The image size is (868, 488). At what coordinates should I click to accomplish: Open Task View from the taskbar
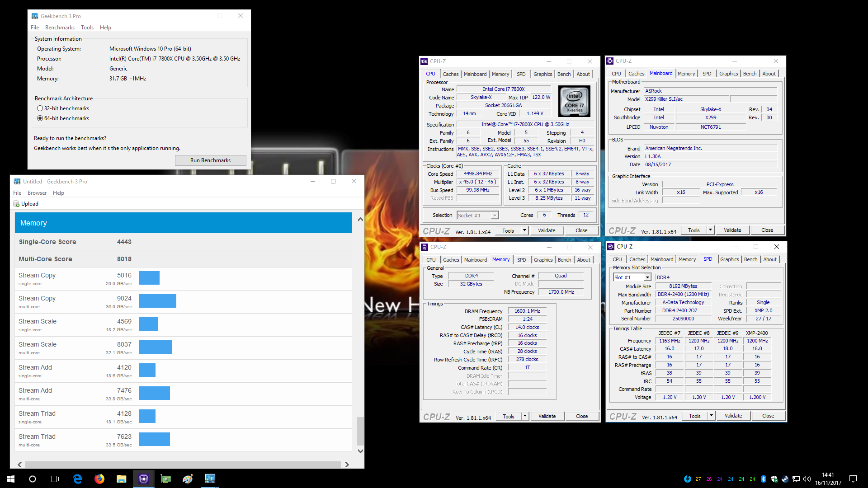[x=54, y=479]
